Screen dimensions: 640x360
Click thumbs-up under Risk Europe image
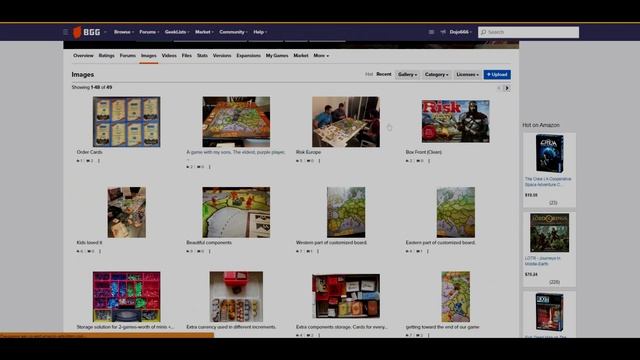(297, 161)
